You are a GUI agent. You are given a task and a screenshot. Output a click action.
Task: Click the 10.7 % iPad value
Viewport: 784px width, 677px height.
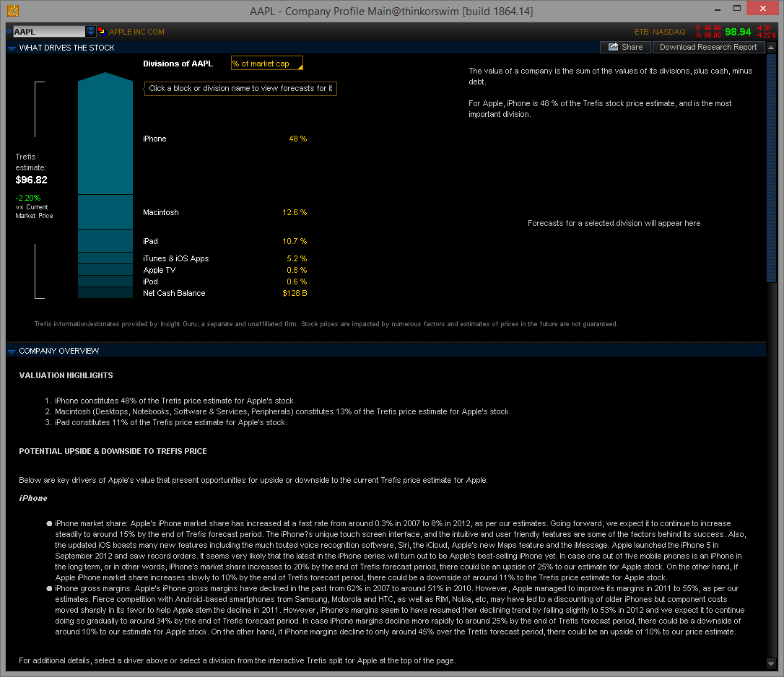coord(295,242)
